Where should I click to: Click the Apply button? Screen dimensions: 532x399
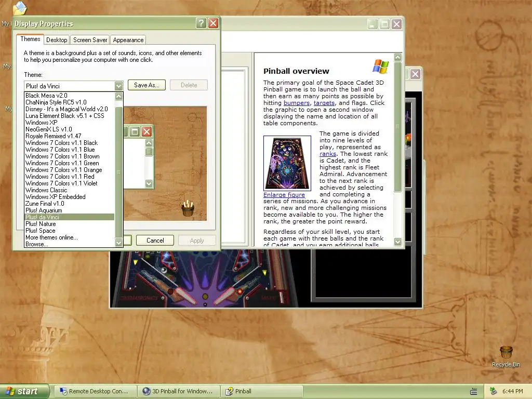(197, 240)
